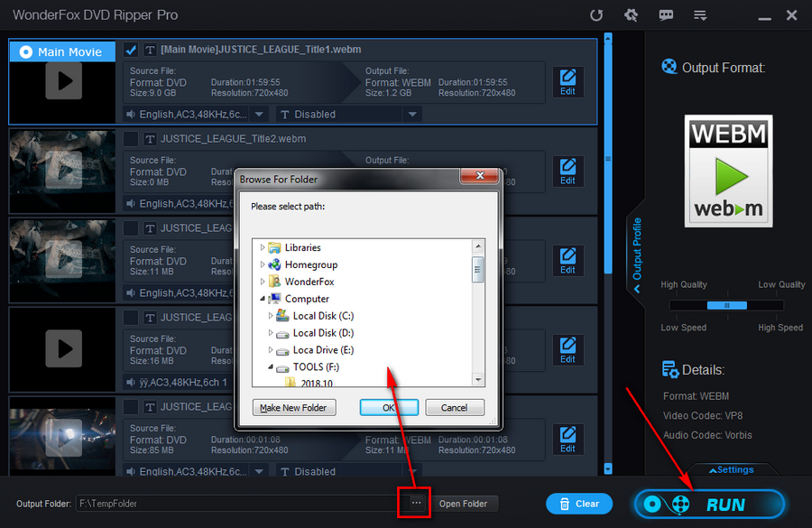Expand the WonderFox tree node arrow

pos(262,282)
